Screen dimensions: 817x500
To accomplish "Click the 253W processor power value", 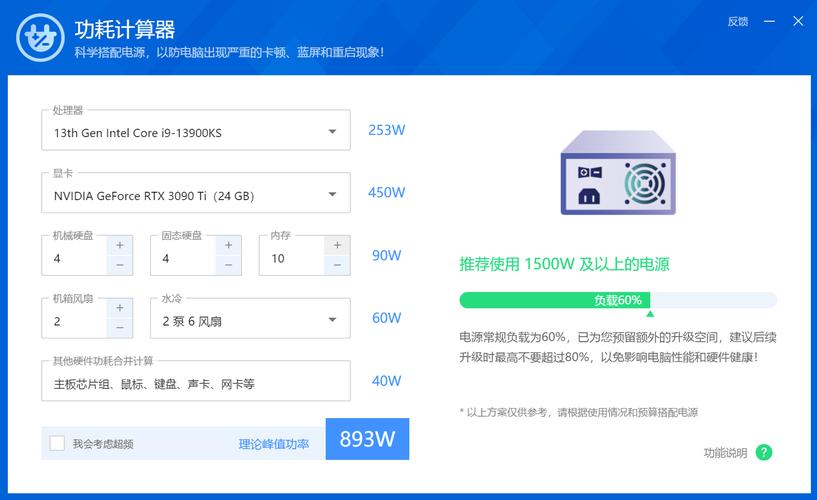I will click(387, 130).
